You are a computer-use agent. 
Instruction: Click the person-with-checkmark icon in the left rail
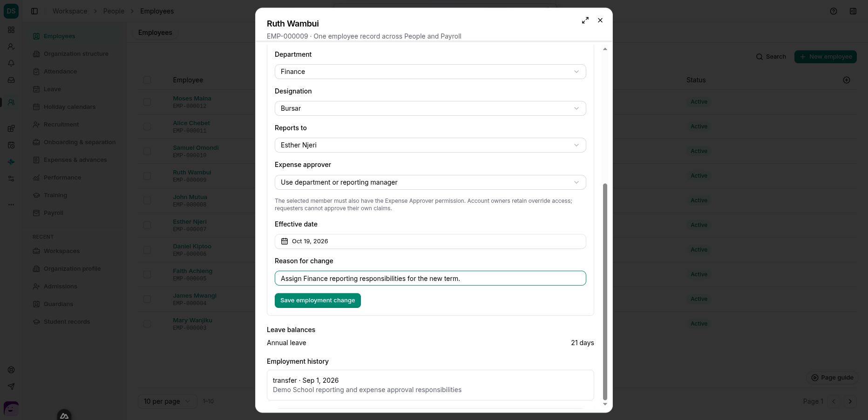tap(11, 47)
